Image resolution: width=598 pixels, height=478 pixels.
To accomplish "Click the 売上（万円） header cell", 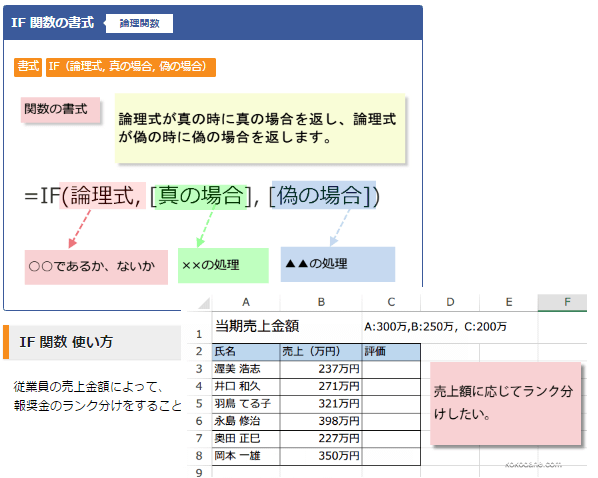I will tap(321, 352).
